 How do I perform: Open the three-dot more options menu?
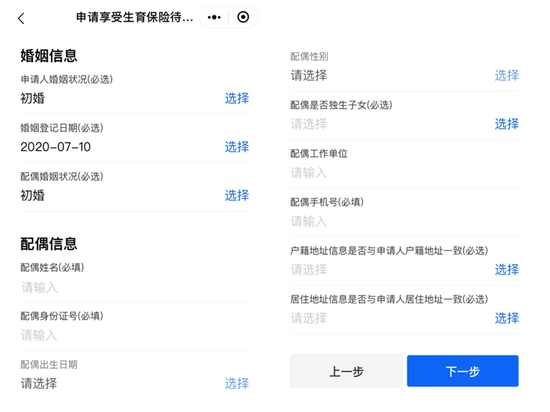click(x=214, y=17)
